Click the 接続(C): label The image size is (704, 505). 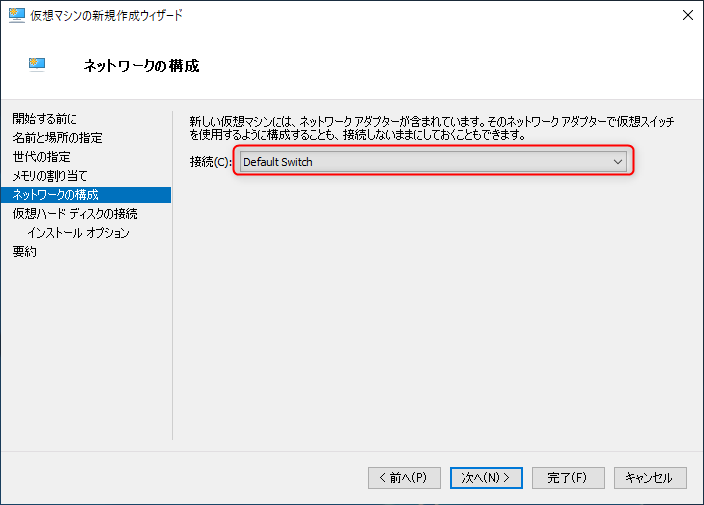click(x=211, y=162)
